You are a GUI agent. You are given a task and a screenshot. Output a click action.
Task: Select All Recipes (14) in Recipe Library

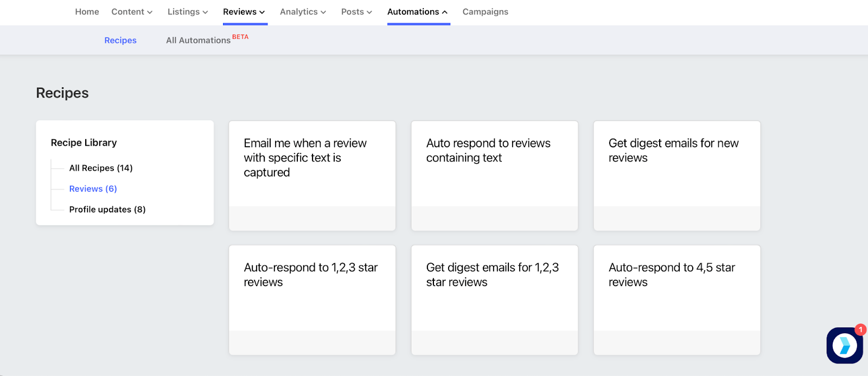pyautogui.click(x=101, y=168)
